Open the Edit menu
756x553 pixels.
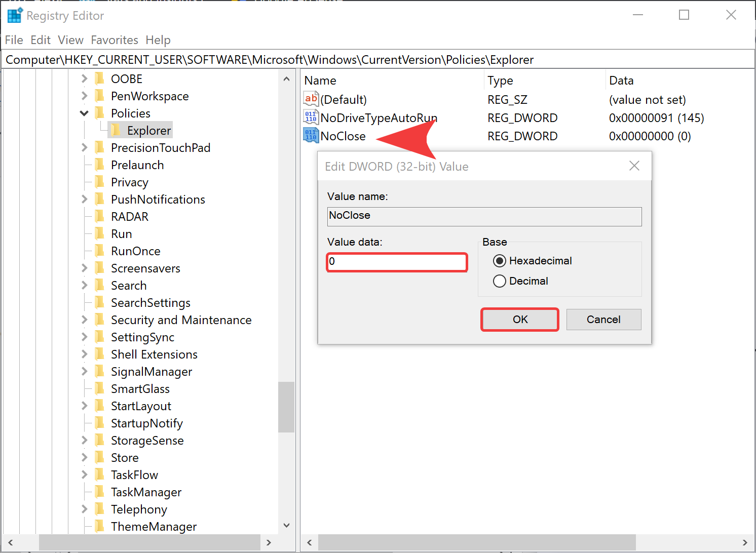click(x=41, y=40)
